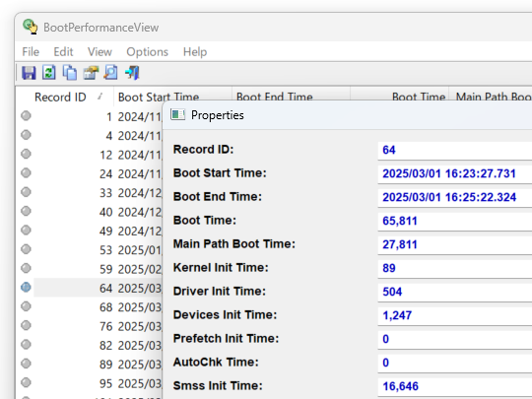
Task: Select the row icon for record 1
Action: (x=27, y=116)
